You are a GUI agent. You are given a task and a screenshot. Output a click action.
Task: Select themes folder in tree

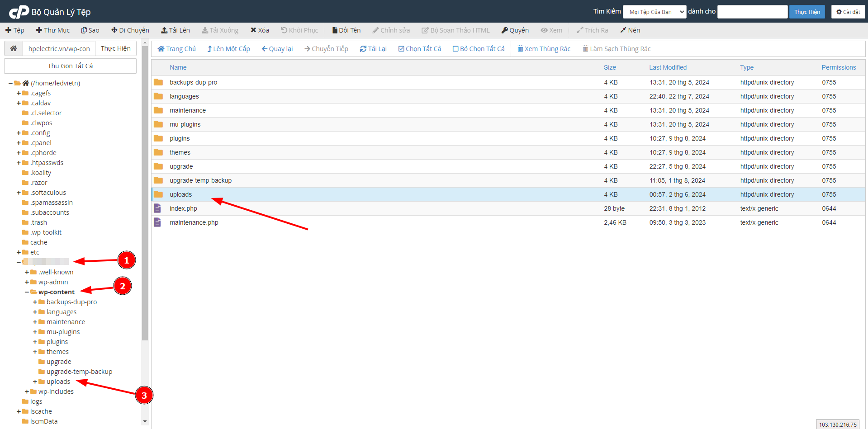pos(57,352)
